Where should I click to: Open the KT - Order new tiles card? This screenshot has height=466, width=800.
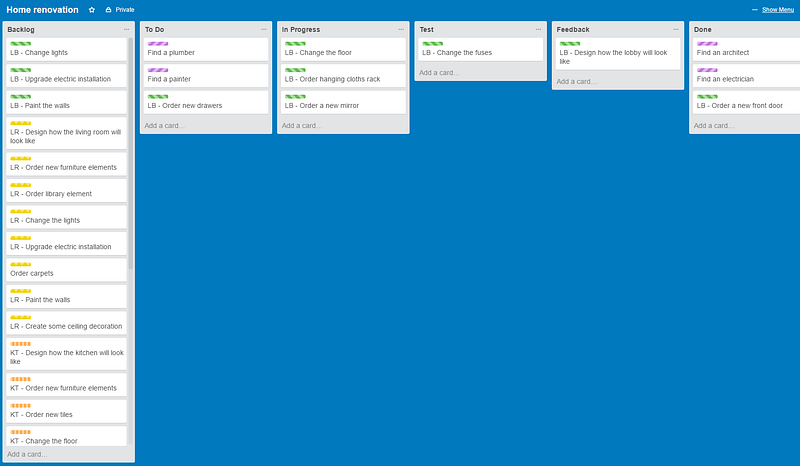click(x=66, y=412)
